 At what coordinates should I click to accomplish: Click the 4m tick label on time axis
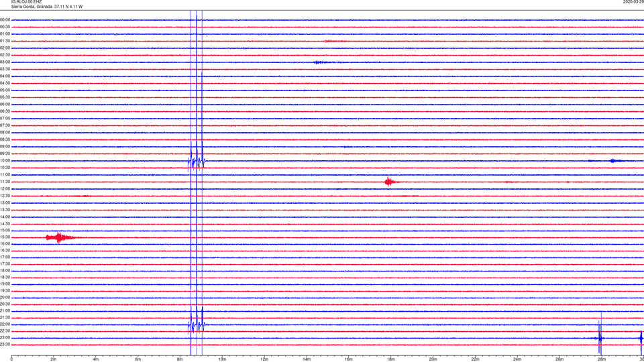point(96,359)
